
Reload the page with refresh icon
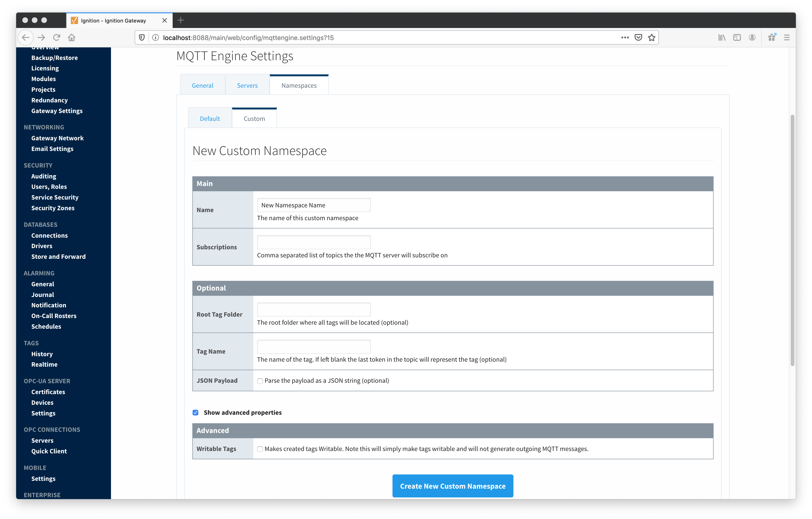tap(57, 37)
